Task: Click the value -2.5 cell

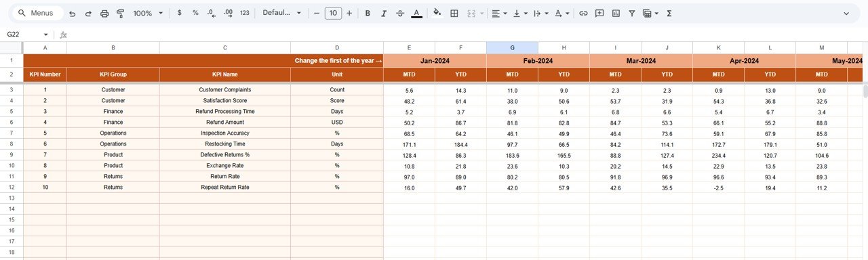Action: 718,187
